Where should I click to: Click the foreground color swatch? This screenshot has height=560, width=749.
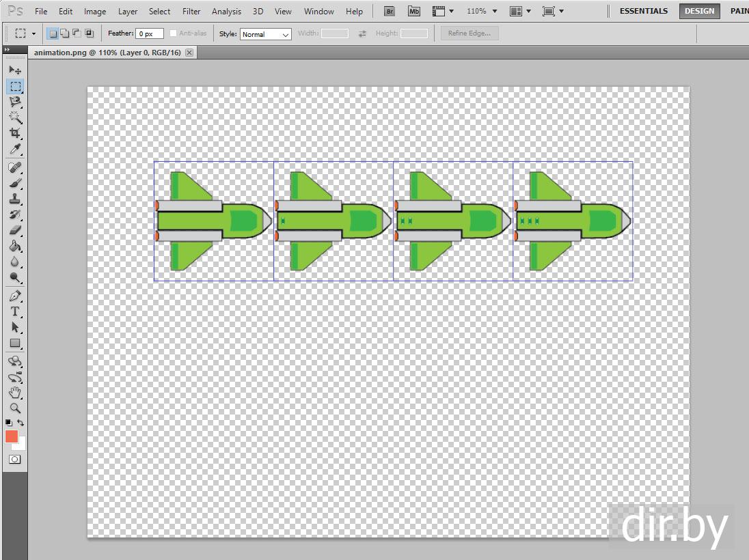click(x=12, y=436)
